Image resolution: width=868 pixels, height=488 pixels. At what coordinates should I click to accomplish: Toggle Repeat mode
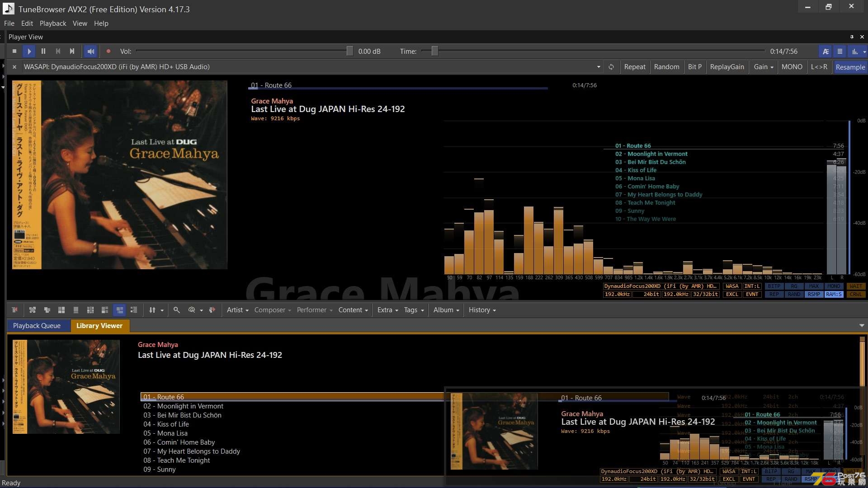pyautogui.click(x=635, y=67)
